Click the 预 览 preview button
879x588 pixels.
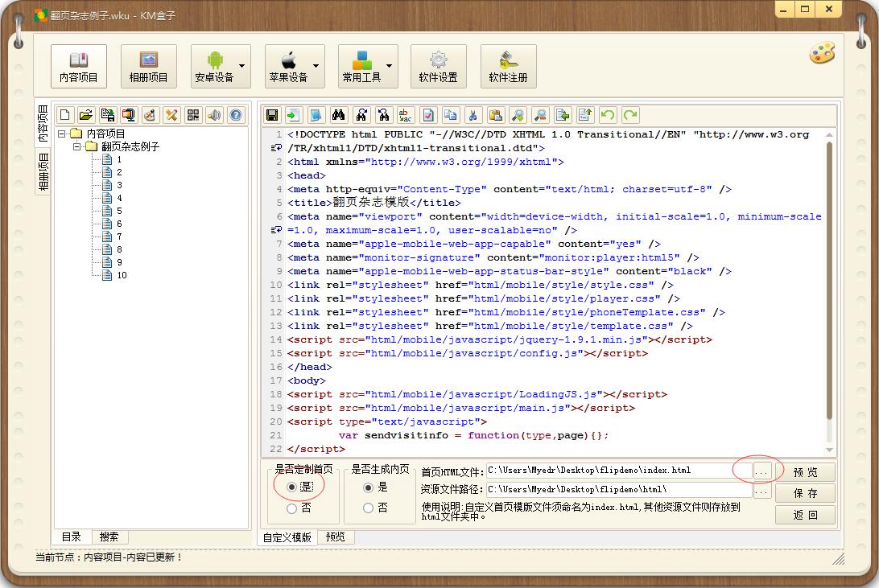(x=805, y=472)
